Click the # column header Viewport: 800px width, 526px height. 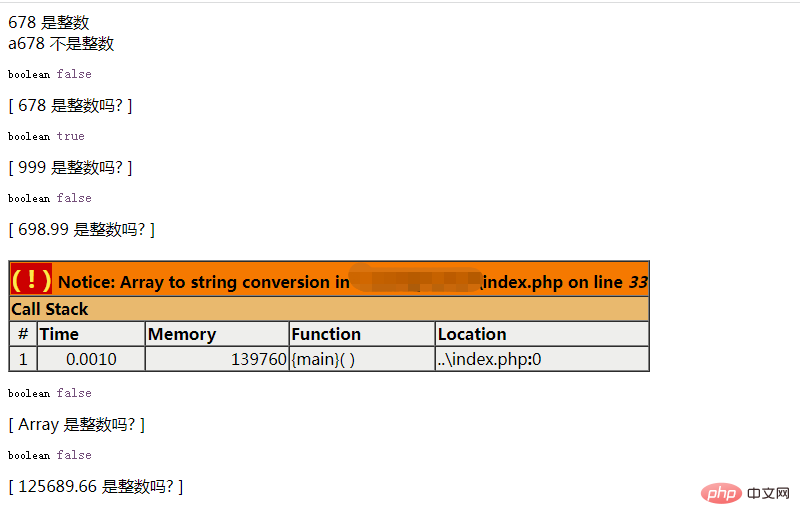pyautogui.click(x=23, y=334)
